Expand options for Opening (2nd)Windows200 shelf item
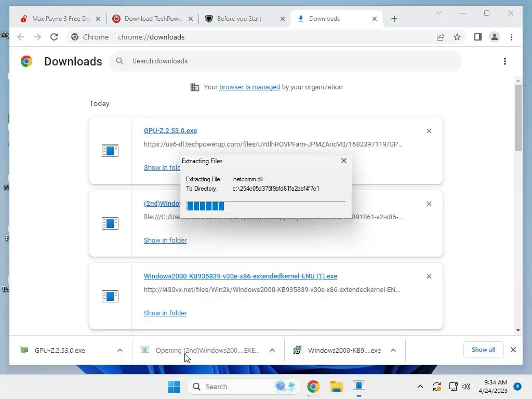 pos(272,350)
